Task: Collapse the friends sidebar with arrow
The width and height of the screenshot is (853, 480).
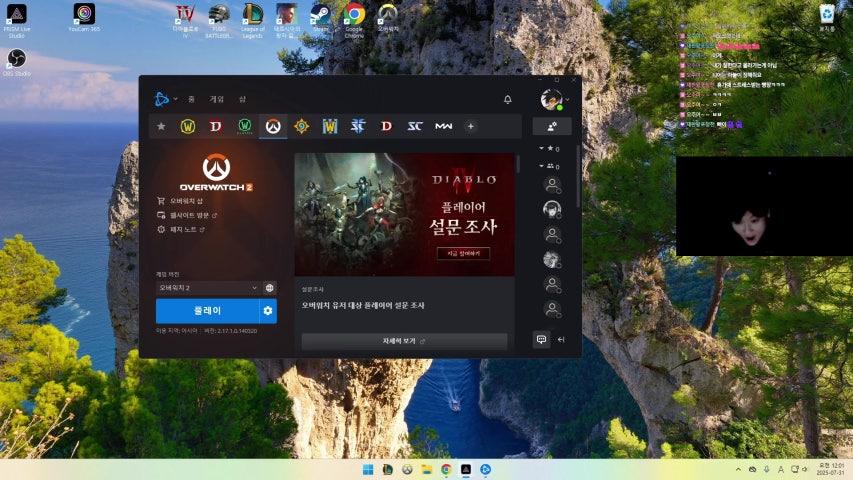Action: tap(561, 340)
